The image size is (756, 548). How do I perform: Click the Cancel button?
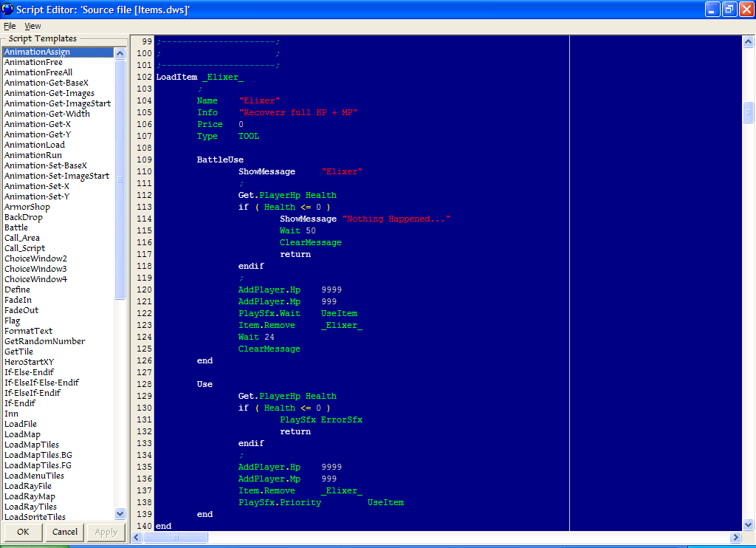click(64, 532)
